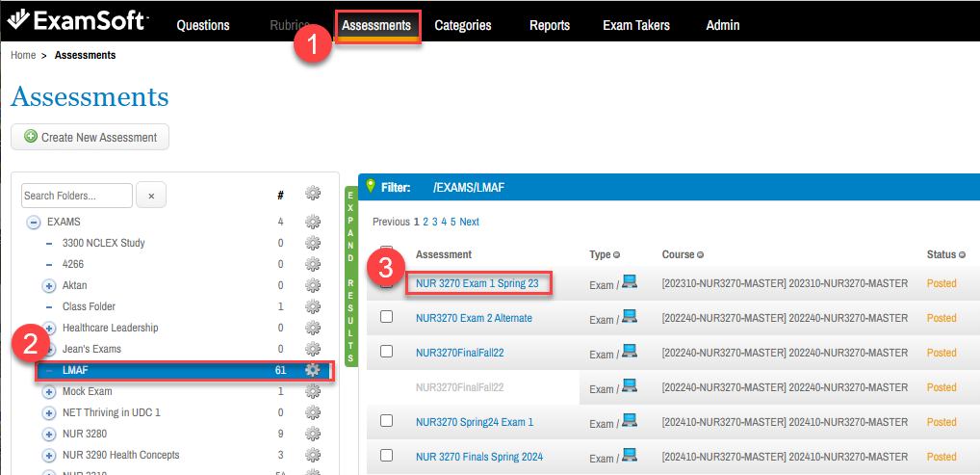The width and height of the screenshot is (980, 475).
Task: Open gear settings for Jean's Exams
Action: click(313, 349)
